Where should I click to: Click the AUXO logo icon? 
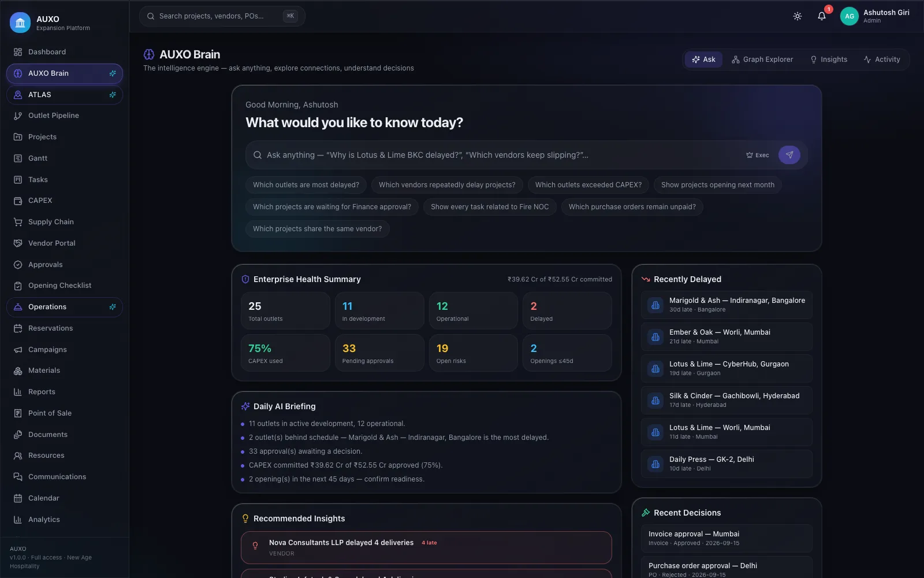point(20,23)
